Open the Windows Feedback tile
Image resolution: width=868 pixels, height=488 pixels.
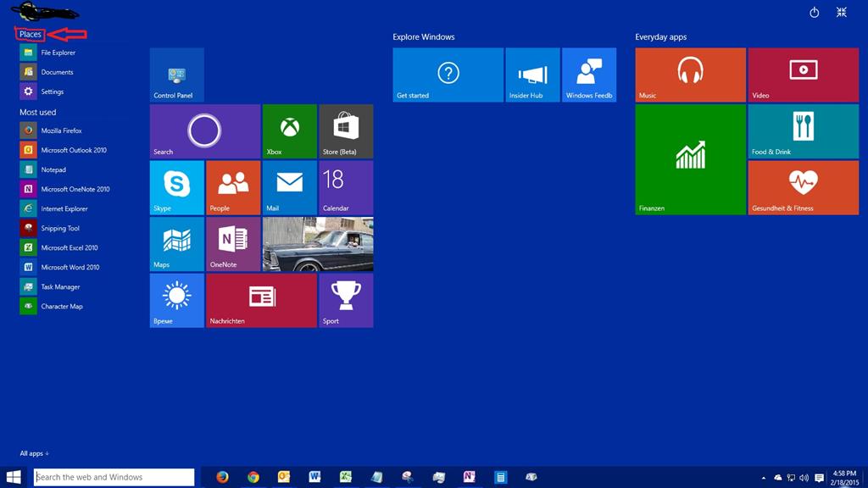click(589, 75)
